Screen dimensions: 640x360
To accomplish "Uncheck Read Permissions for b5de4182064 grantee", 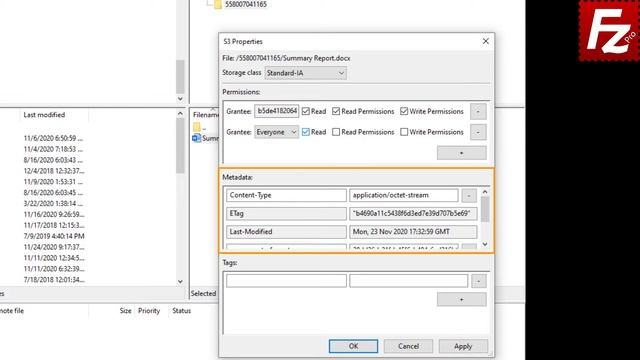I will pos(336,111).
